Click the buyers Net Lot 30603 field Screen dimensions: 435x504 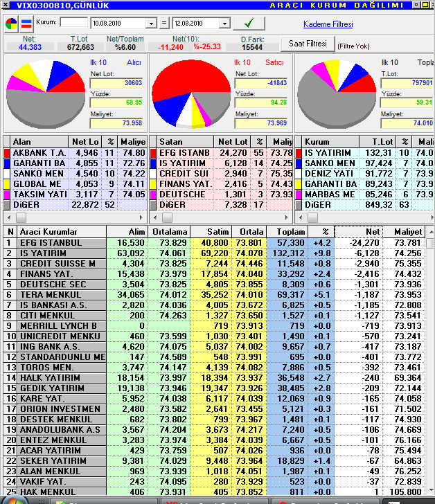tap(116, 83)
